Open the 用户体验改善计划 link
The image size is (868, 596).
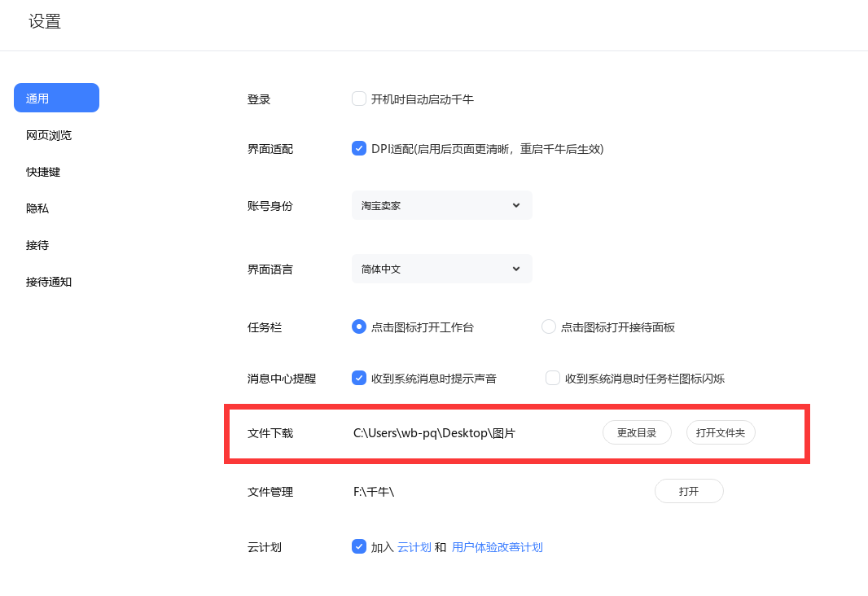pyautogui.click(x=497, y=546)
